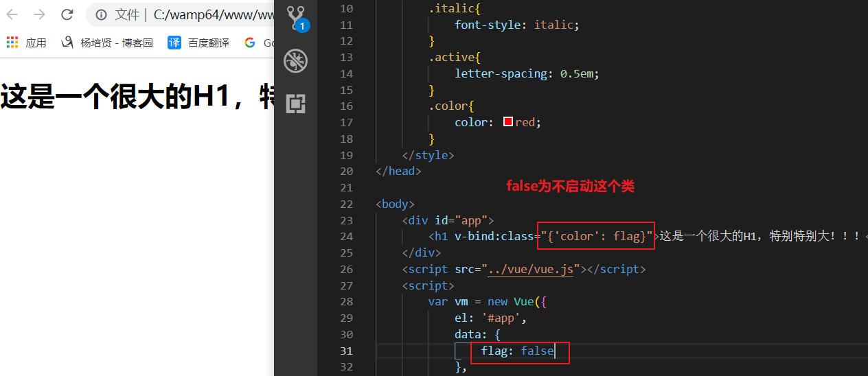
Task: Click the el: '#app' line
Action: click(x=490, y=318)
